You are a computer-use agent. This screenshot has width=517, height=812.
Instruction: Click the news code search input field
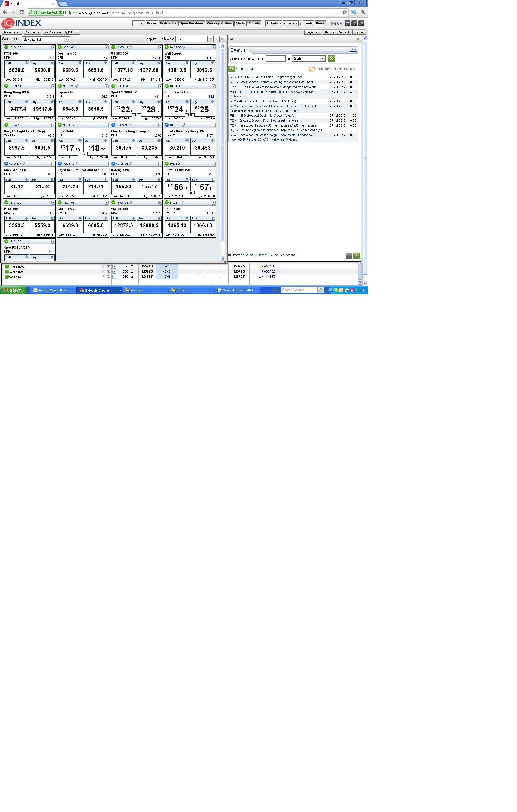[276, 59]
